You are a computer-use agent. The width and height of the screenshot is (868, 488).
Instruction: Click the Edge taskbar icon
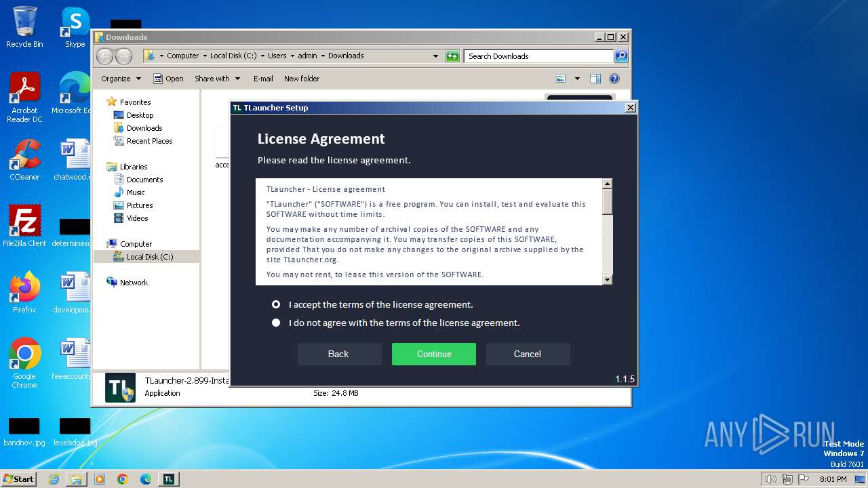click(146, 479)
